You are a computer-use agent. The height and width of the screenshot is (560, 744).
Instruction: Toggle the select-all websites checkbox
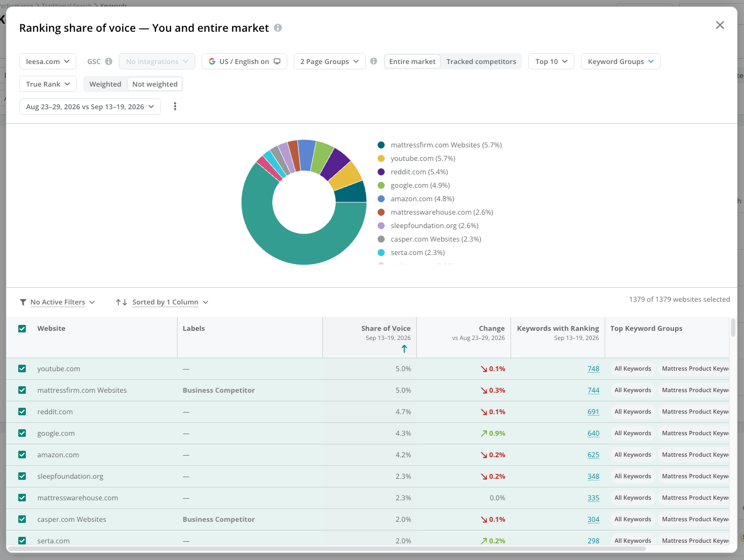click(x=22, y=329)
